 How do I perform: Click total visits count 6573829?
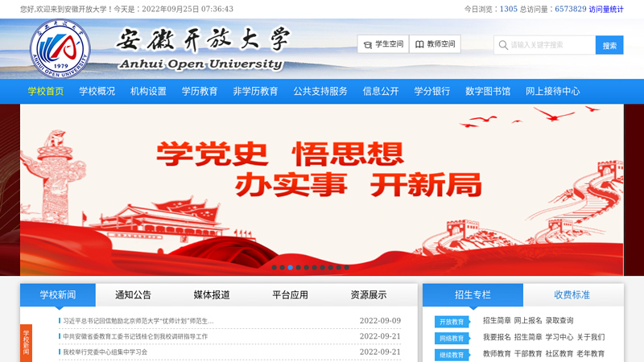click(571, 9)
